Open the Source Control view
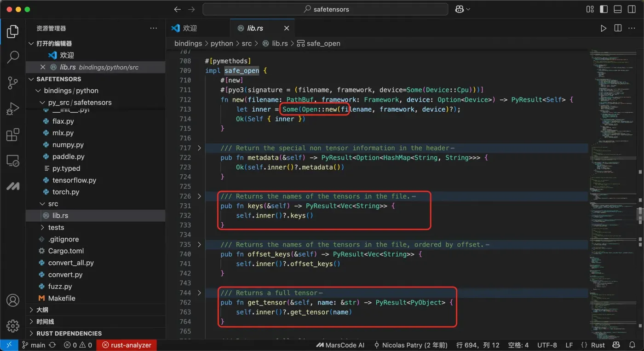The image size is (644, 351). (x=13, y=83)
